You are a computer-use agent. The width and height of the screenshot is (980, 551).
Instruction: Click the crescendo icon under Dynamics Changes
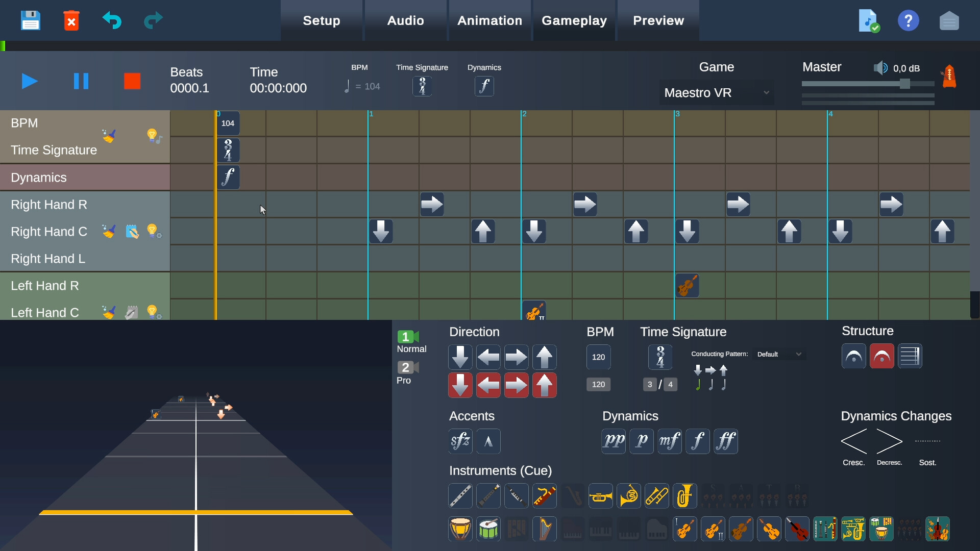point(854,442)
